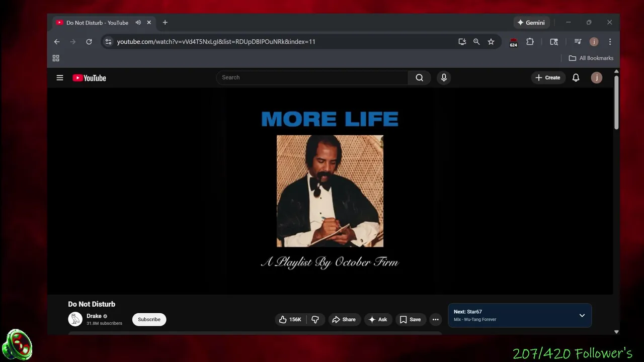Open the All Bookmarks folder
Viewport: 644px width, 362px height.
(591, 58)
